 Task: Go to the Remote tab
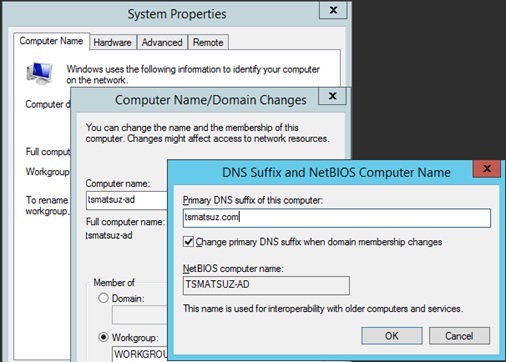(208, 42)
